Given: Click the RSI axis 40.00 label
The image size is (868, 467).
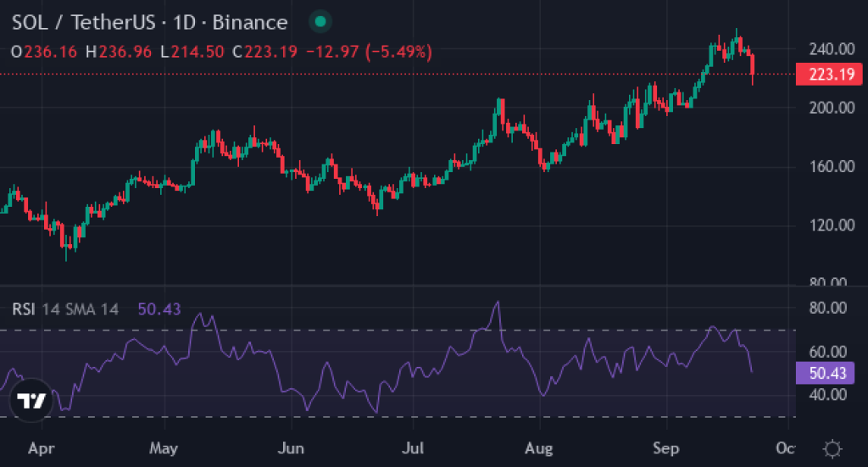Looking at the screenshot, I should [827, 394].
